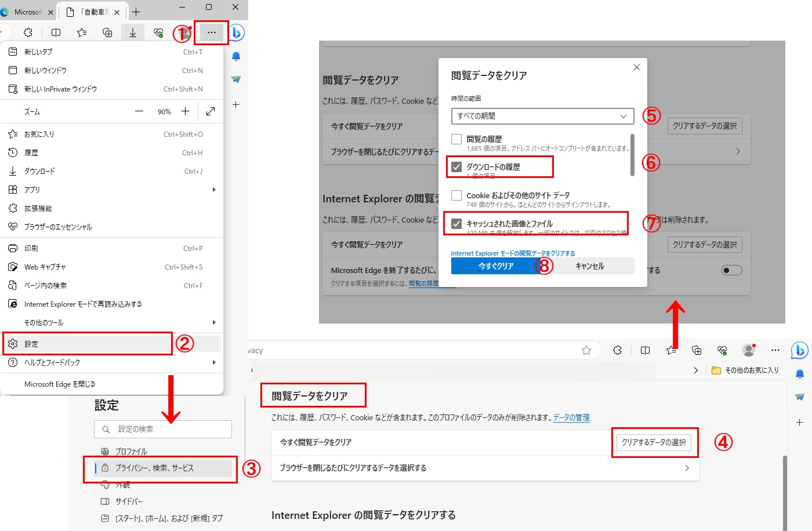The width and height of the screenshot is (812, 531).
Task: Click Browser essentials heart icon in top toolbar
Action: 158,32
